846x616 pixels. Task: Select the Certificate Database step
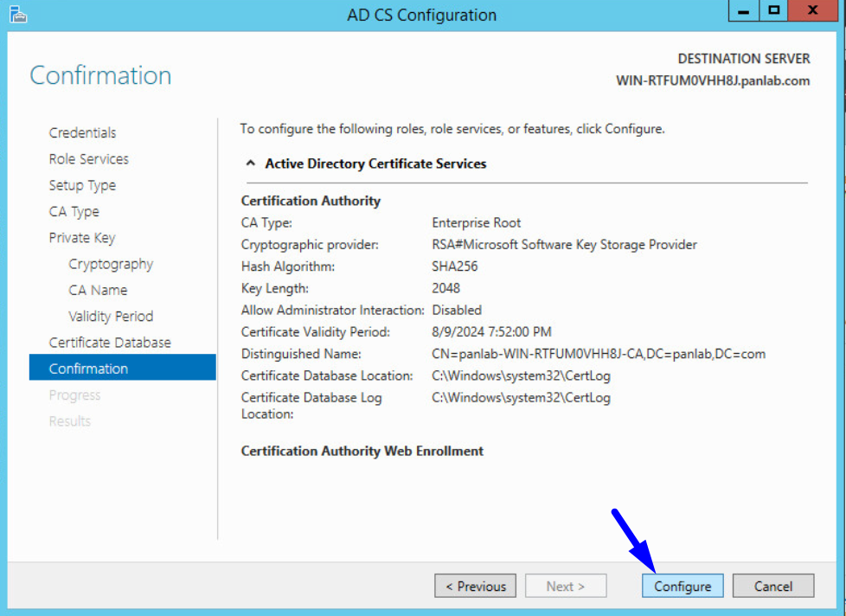109,342
